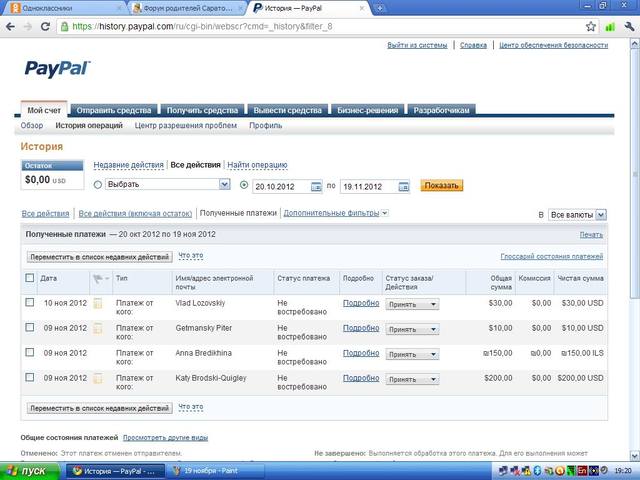Viewport: 640px width, 480px height.
Task: Go to the Обзор submenu item
Action: (32, 126)
